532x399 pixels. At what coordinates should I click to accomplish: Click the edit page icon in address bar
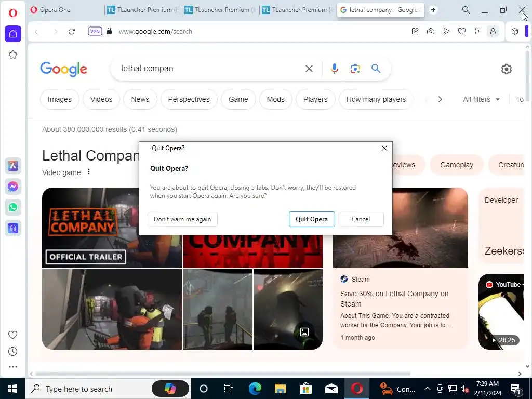tap(415, 31)
